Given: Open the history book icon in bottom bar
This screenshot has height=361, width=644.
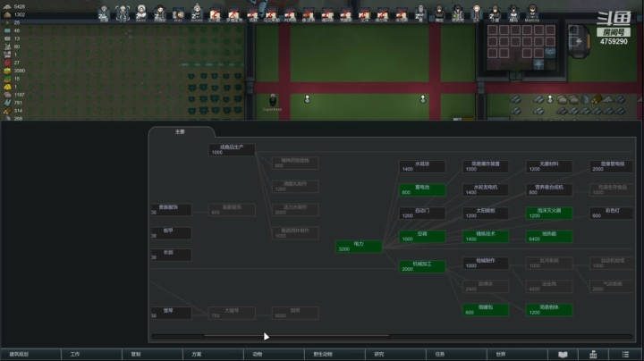Looking at the screenshot, I should (x=563, y=355).
